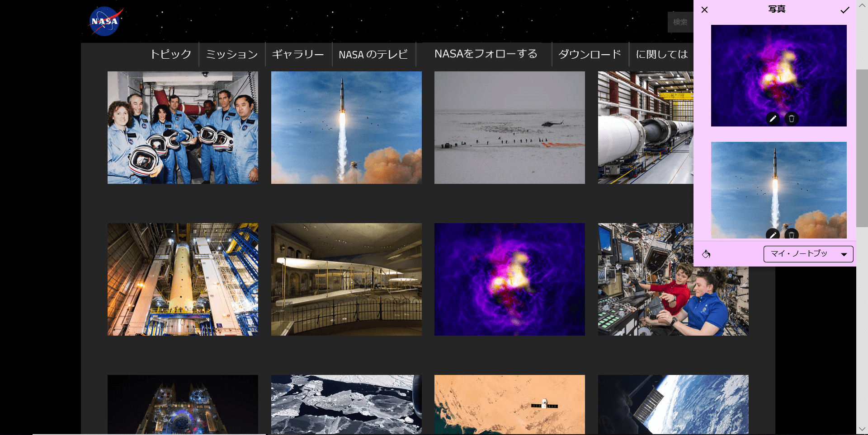
Task: Select the rocket launch clipping in 写真 panel
Action: (778, 190)
